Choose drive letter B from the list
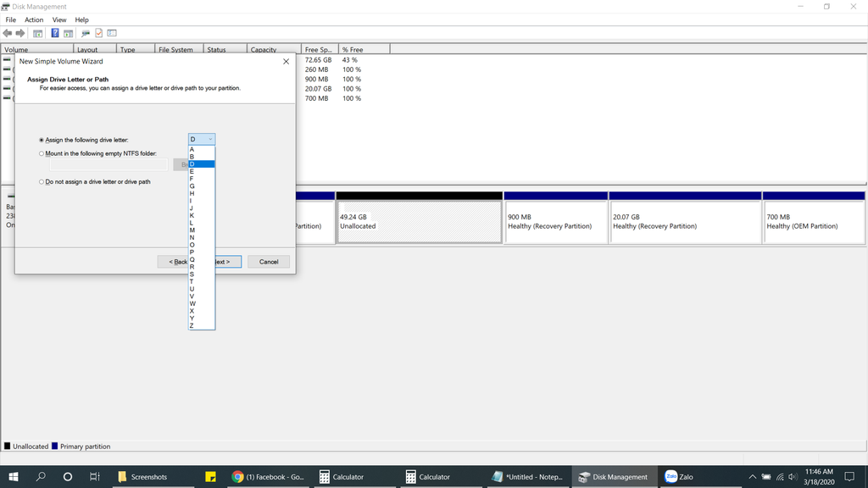 click(x=202, y=157)
